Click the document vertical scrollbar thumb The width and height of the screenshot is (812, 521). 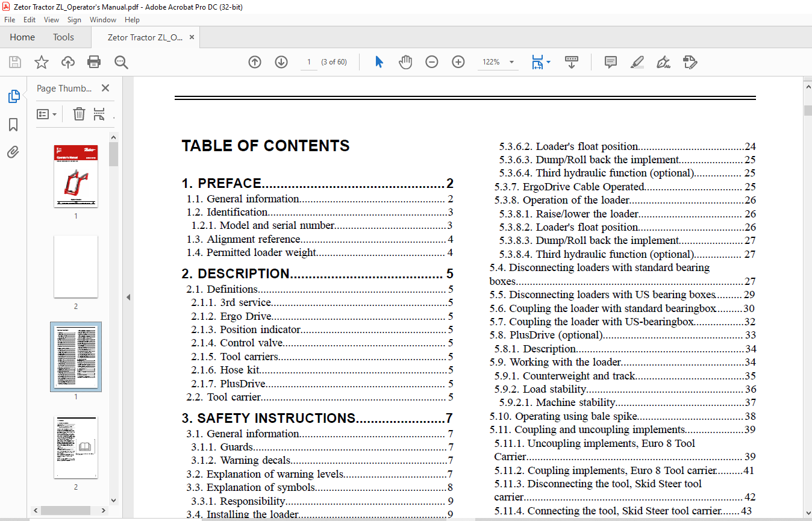[x=807, y=110]
